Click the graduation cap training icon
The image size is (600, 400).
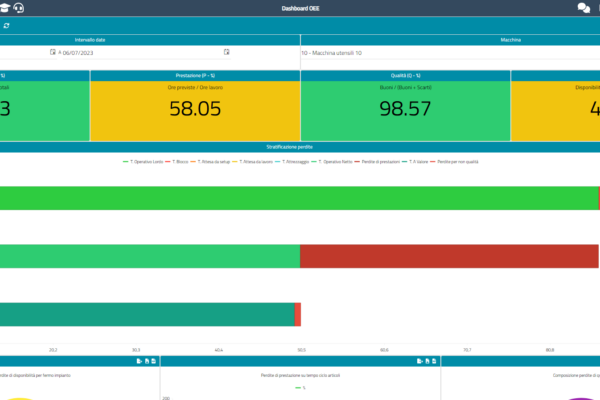coord(5,8)
